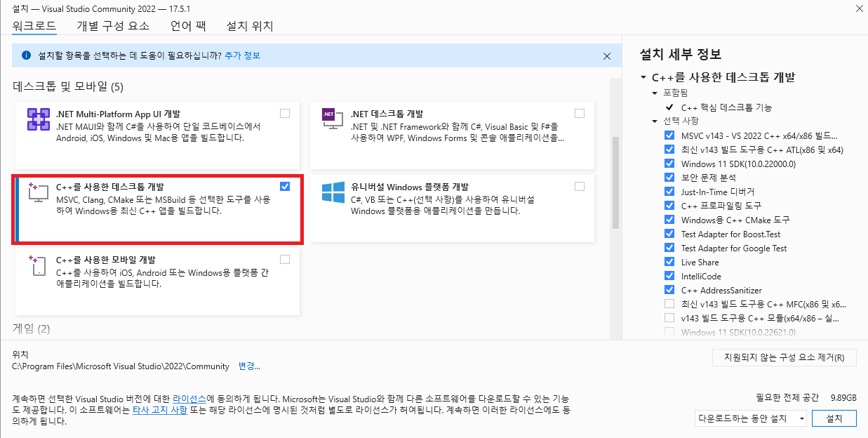This screenshot has width=868, height=438.
Task: Select the 게임 (2) category heading
Action: pyautogui.click(x=32, y=328)
